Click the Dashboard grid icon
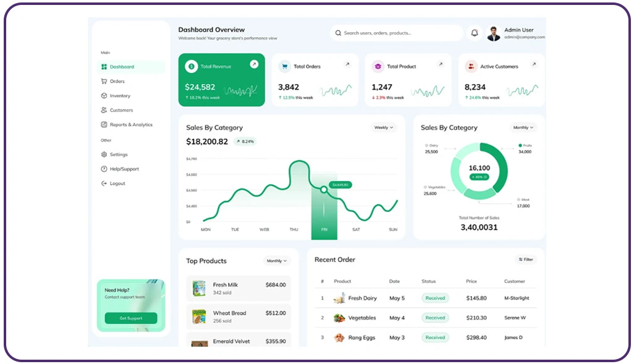The width and height of the screenshot is (634, 364). point(104,67)
